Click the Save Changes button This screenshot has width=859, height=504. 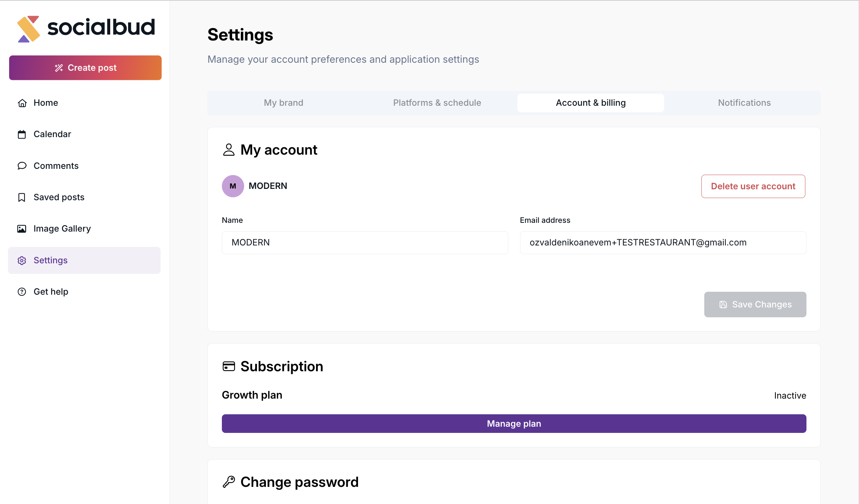(x=755, y=305)
